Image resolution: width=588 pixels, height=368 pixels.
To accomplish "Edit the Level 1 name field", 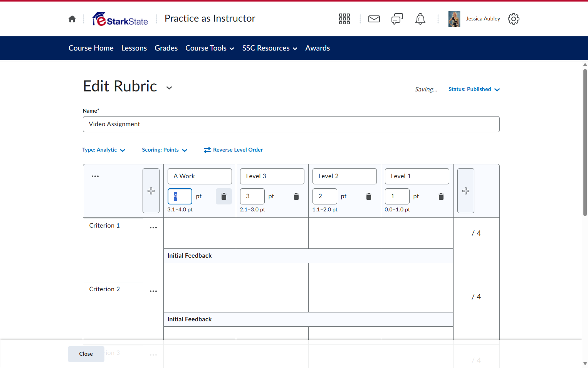I will pos(417,176).
